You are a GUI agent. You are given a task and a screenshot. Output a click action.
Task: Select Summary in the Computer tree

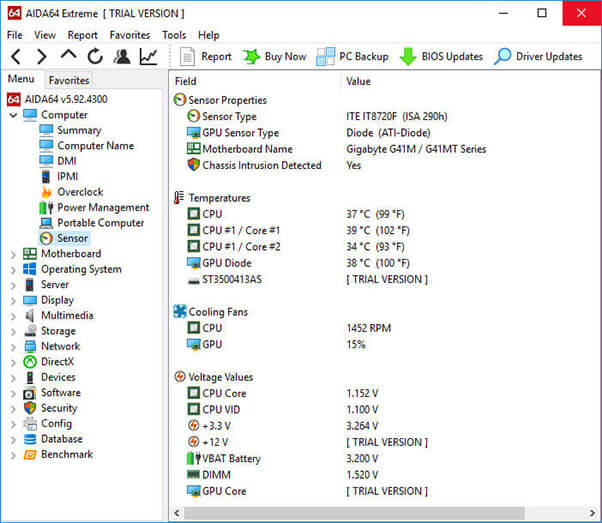[71, 130]
